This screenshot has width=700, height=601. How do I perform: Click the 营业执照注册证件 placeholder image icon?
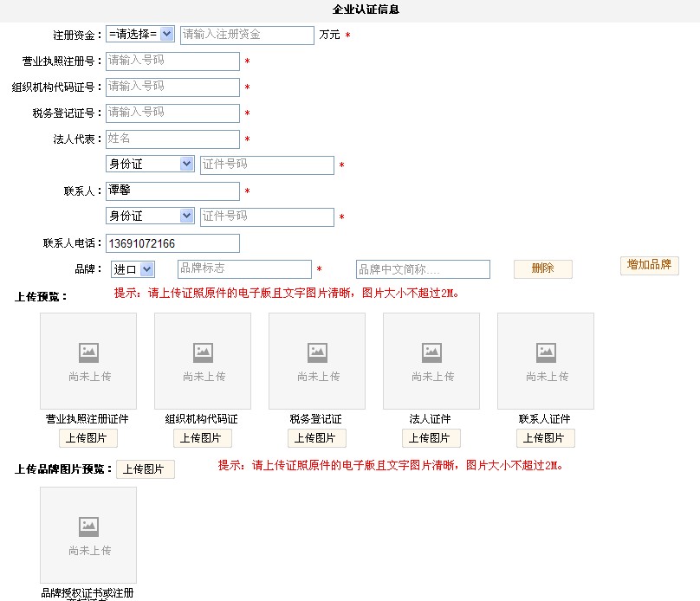tap(88, 352)
